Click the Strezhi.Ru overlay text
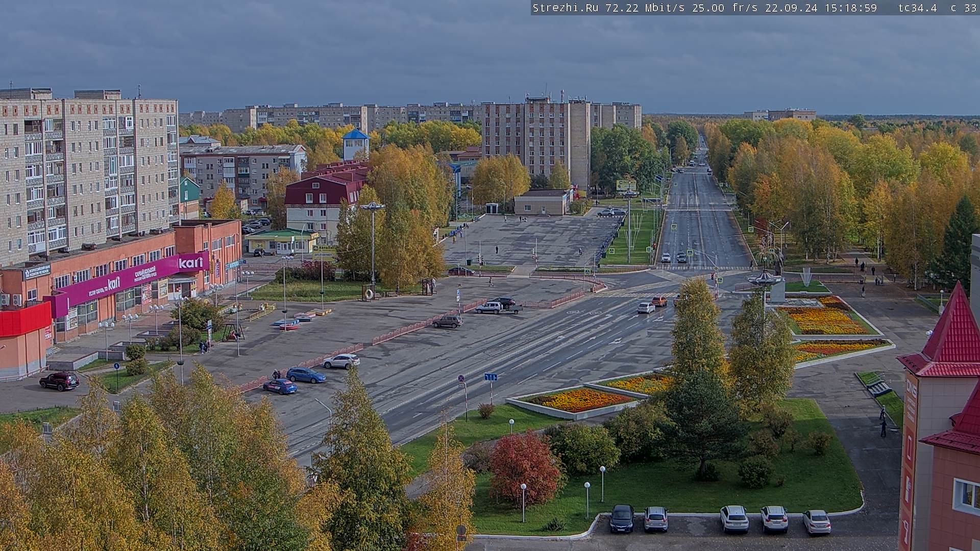Screen dimensions: 980x551 567,8
